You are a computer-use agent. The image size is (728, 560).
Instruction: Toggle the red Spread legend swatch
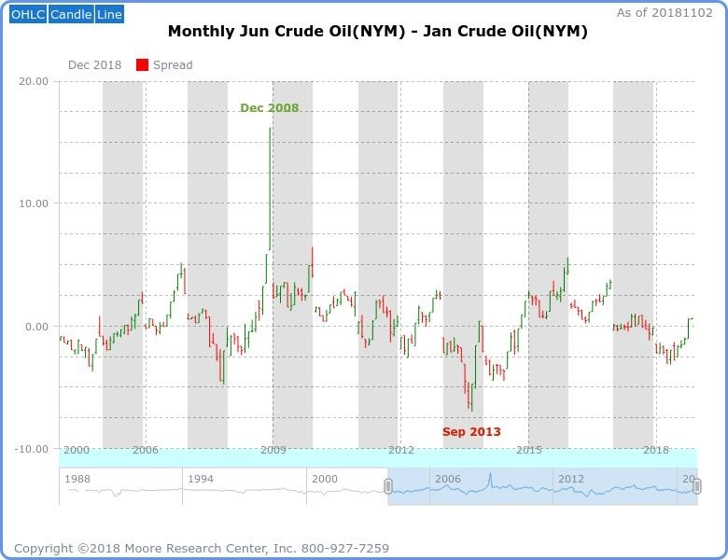tap(142, 65)
